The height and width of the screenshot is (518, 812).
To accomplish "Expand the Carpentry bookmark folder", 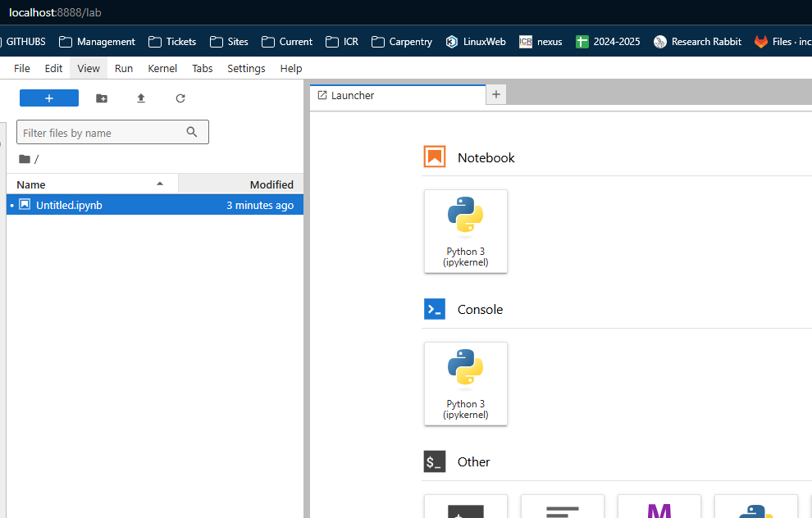I will (402, 42).
